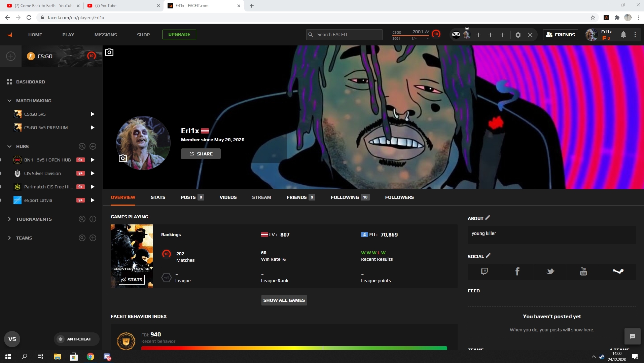Change avatar with camera icon on profile picture
The image size is (644, 363).
[x=123, y=158]
